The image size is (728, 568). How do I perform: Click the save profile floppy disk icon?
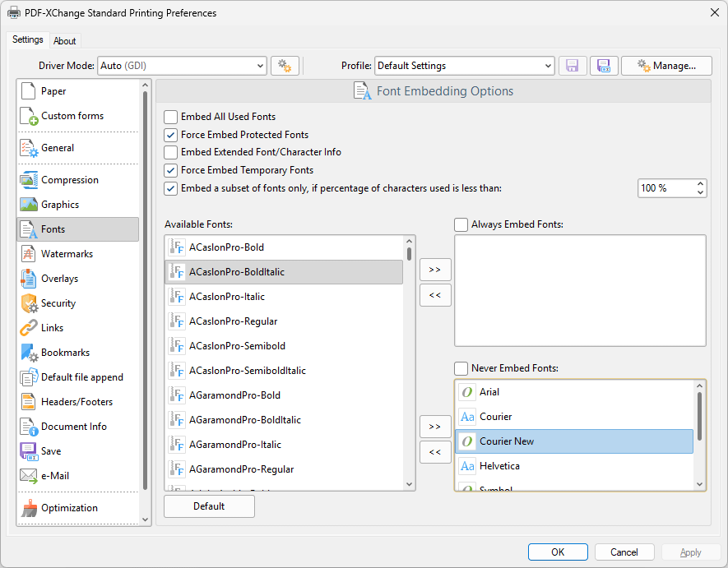click(x=573, y=66)
